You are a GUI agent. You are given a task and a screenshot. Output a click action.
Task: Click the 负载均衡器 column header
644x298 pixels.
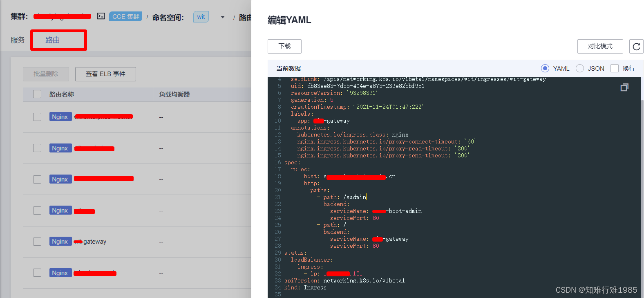[174, 94]
